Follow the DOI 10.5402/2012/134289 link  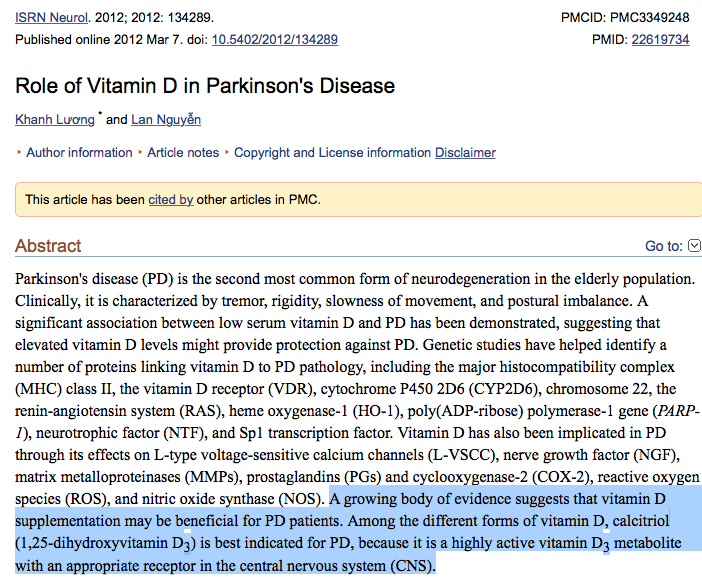click(275, 40)
